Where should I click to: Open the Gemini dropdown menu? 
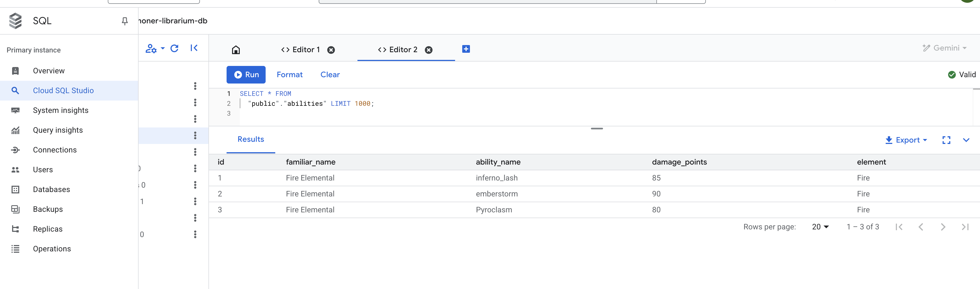click(x=945, y=48)
